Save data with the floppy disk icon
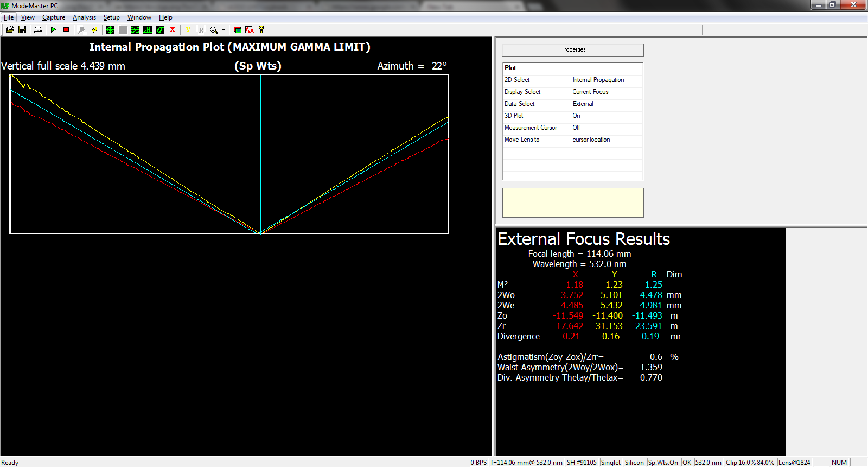Image resolution: width=868 pixels, height=467 pixels. tap(22, 30)
